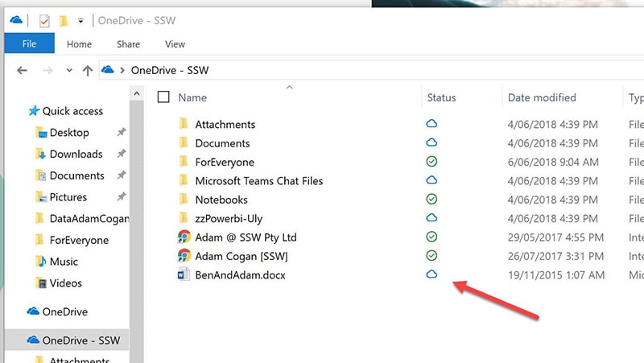This screenshot has width=644, height=363.
Task: Toggle the select-all checkbox beside Name
Action: pos(163,97)
